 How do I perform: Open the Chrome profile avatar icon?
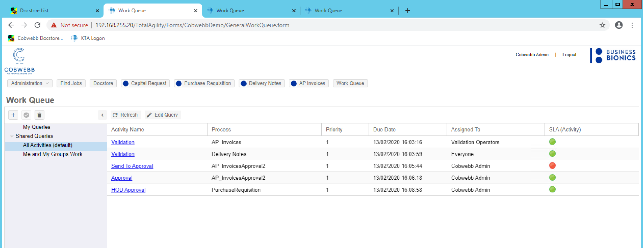tap(619, 25)
